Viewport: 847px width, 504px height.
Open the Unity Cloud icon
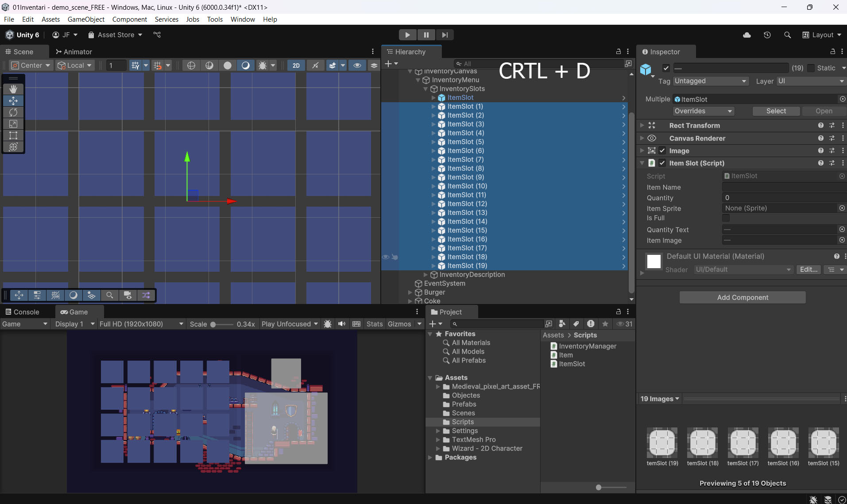pyautogui.click(x=747, y=35)
